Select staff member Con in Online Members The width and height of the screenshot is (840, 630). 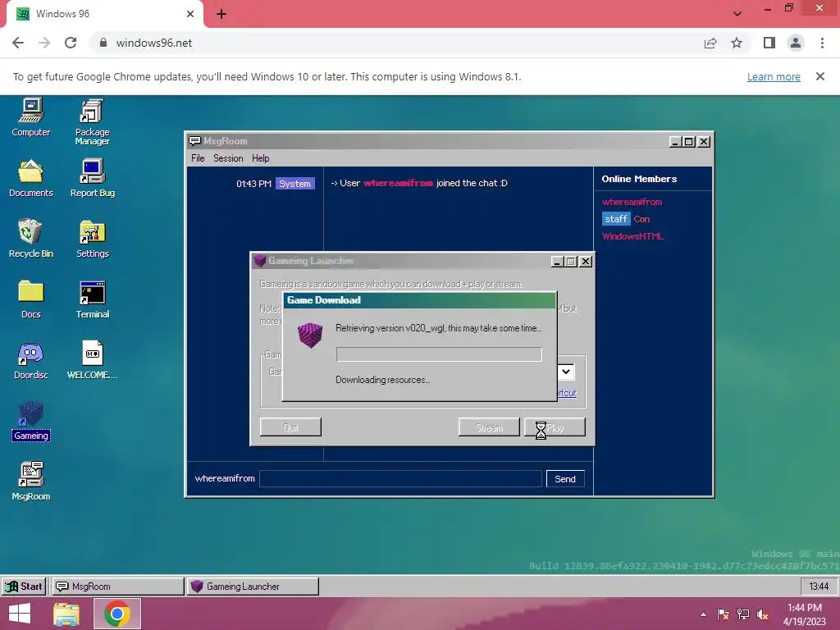[626, 219]
